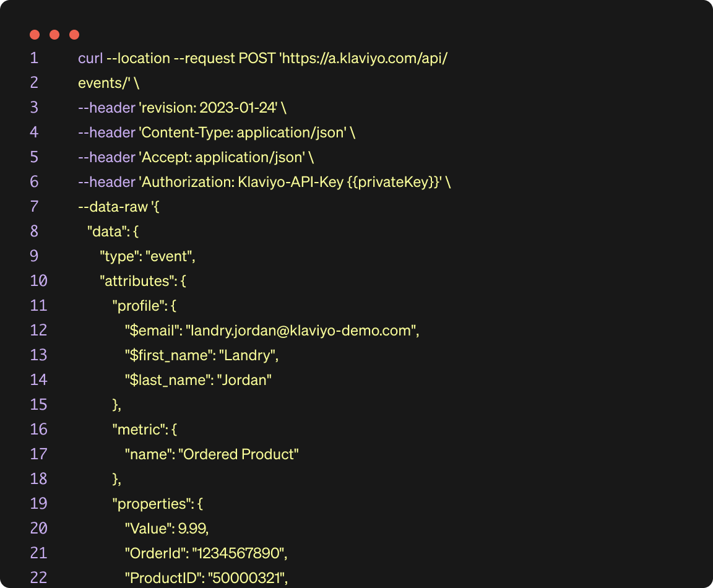Click line number 15
This screenshot has height=588, width=713.
pyautogui.click(x=38, y=405)
